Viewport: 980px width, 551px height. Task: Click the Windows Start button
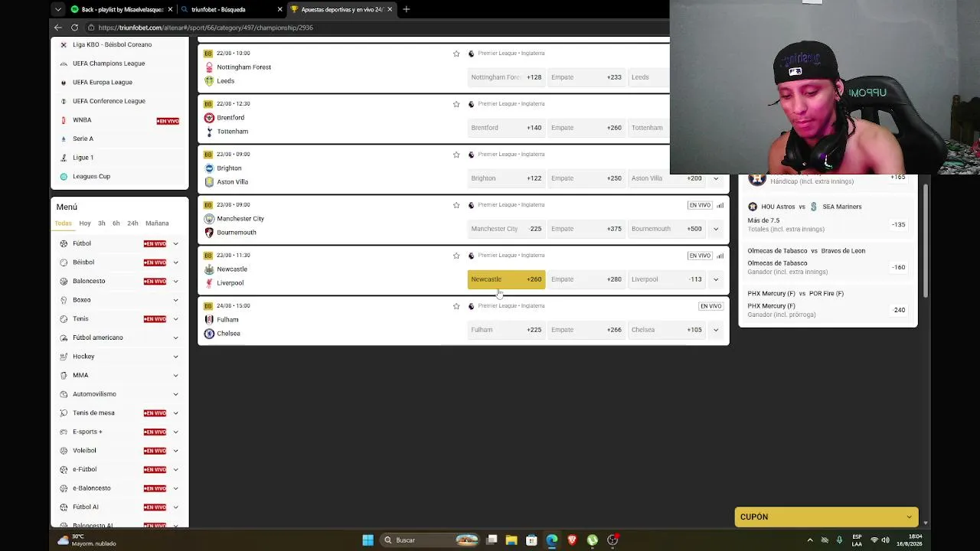click(368, 540)
